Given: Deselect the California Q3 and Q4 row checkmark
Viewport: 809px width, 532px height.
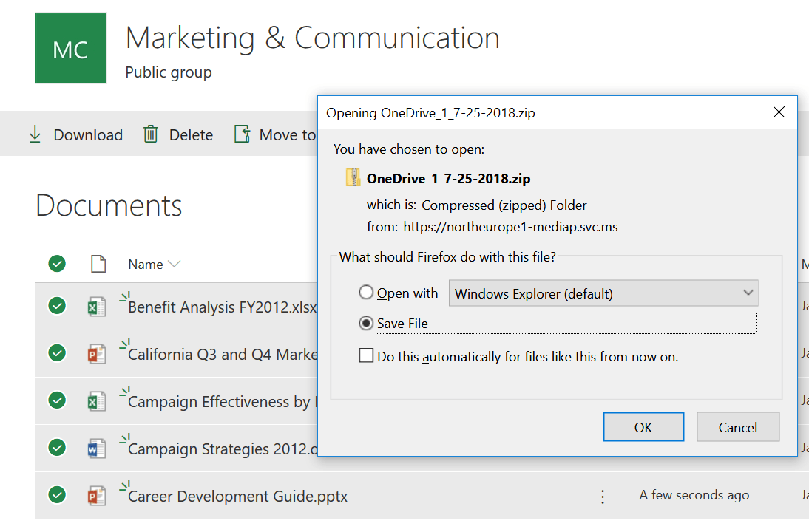Looking at the screenshot, I should pyautogui.click(x=57, y=353).
